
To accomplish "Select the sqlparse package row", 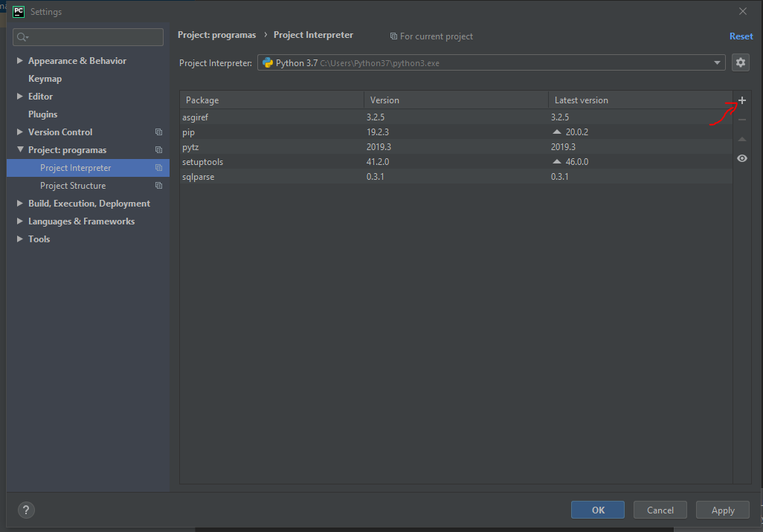I will coord(456,177).
